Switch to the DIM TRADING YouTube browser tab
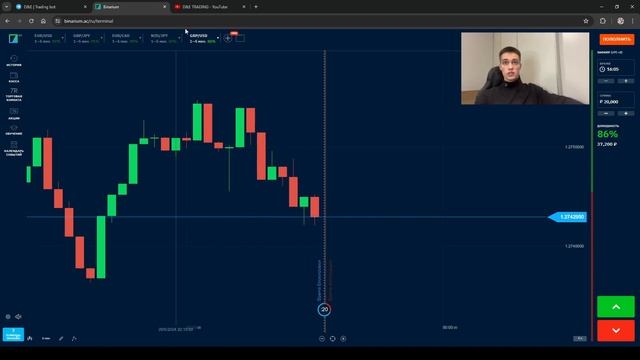Viewport: 640px width, 360px height. (210, 7)
